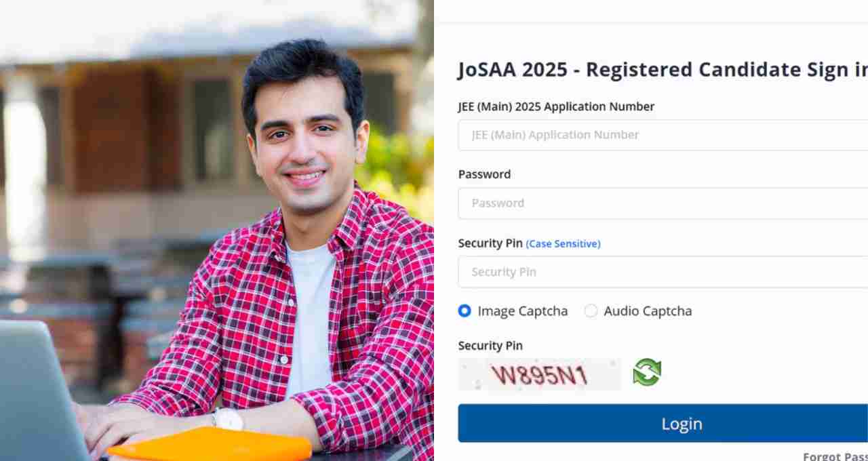Focus the Password input field

click(x=663, y=203)
